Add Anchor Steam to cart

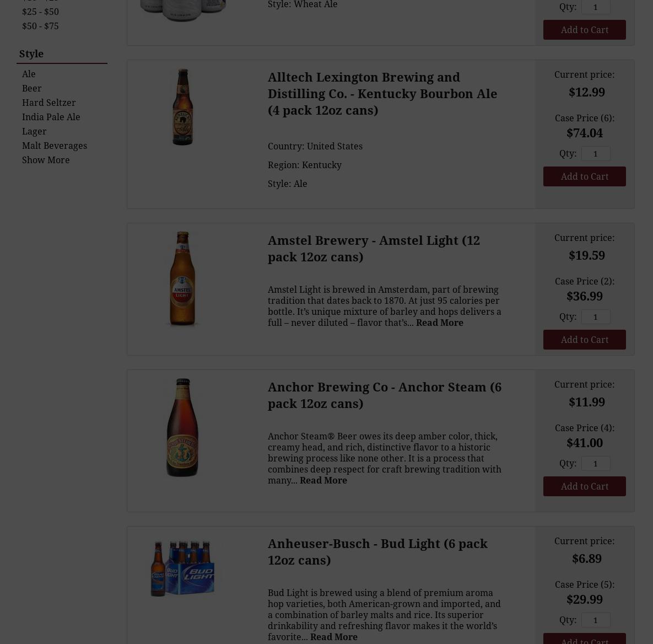point(584,486)
